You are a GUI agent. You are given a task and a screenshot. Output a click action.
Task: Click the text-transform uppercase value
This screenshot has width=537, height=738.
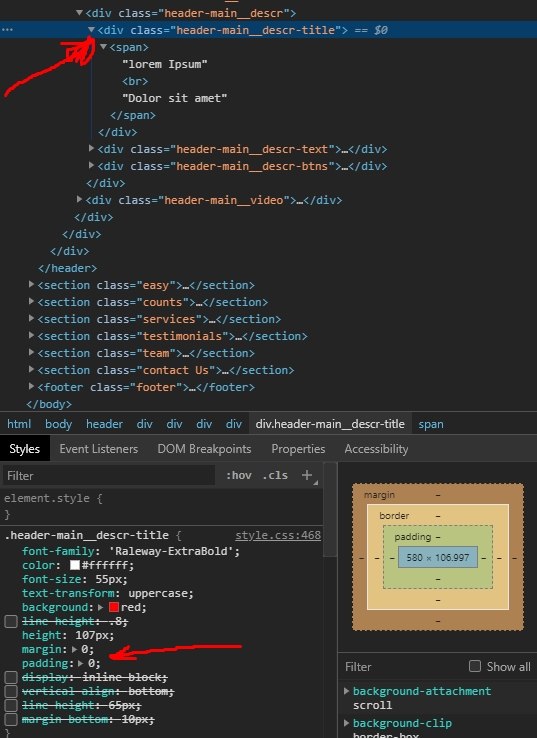(158, 593)
